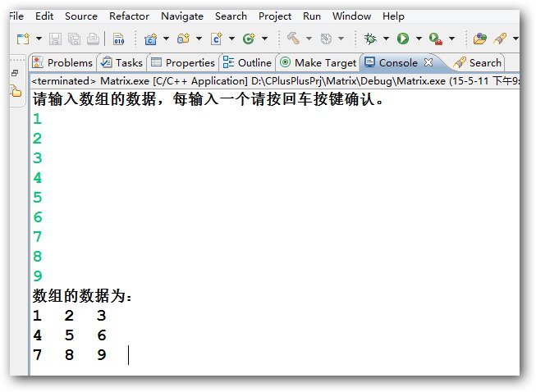Viewport: 536px width, 392px height.
Task: Expand the New Class dropdown arrow
Action: coord(264,39)
